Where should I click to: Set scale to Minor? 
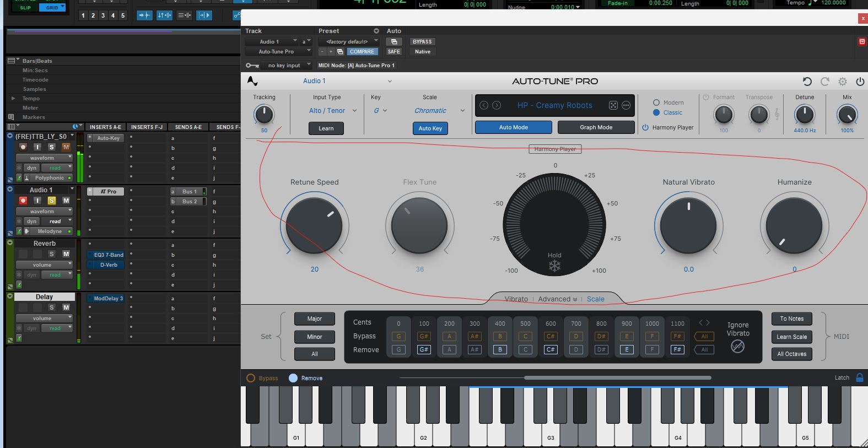coord(315,337)
